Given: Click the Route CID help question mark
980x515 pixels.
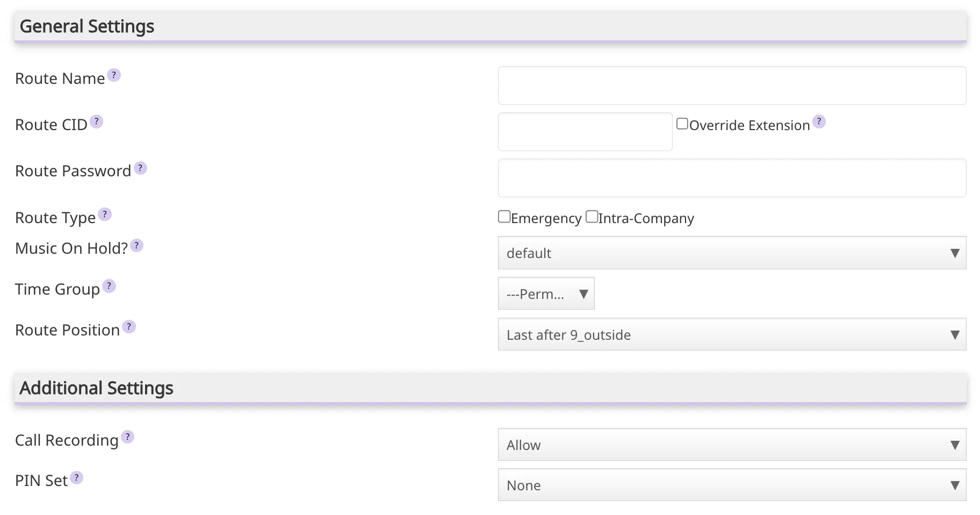Looking at the screenshot, I should (97, 121).
